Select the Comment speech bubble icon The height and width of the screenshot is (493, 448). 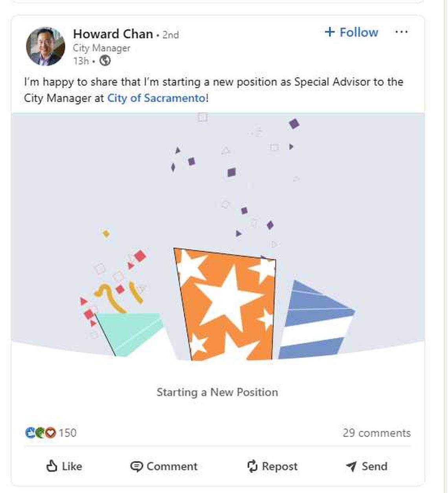point(136,466)
